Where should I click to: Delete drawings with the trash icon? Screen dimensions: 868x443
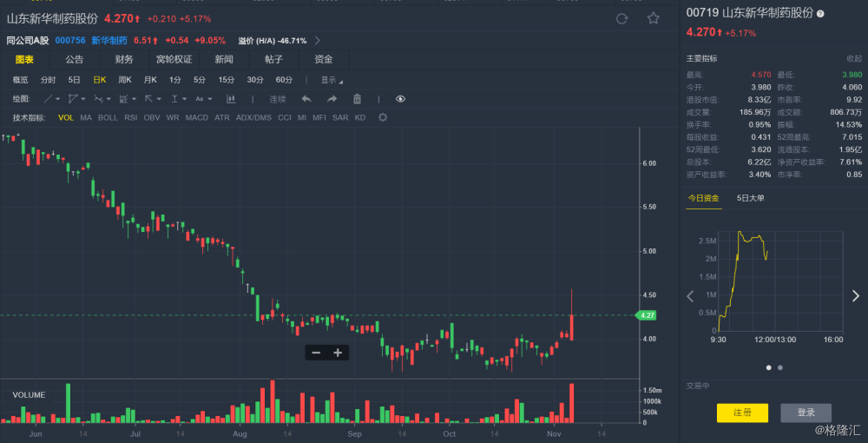click(x=356, y=99)
